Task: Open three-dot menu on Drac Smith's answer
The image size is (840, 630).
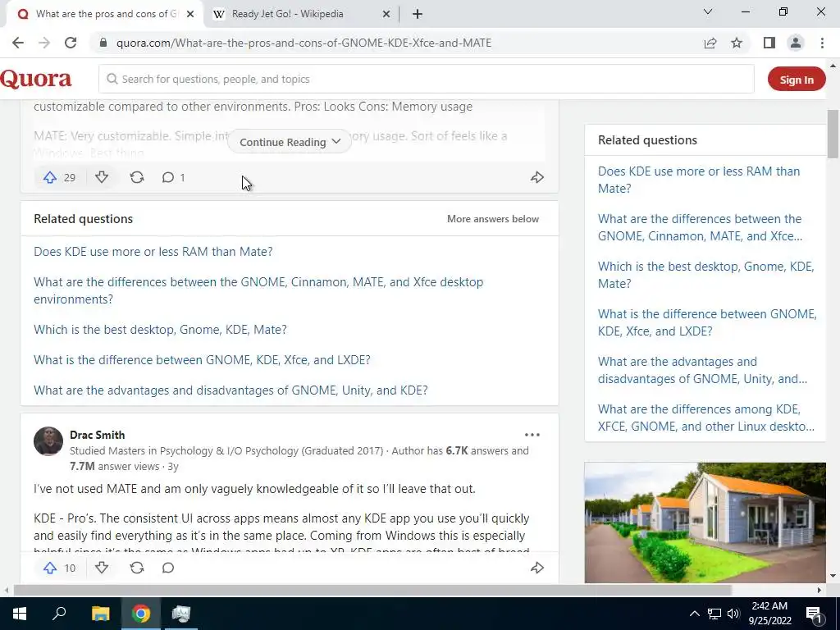Action: [x=532, y=435]
